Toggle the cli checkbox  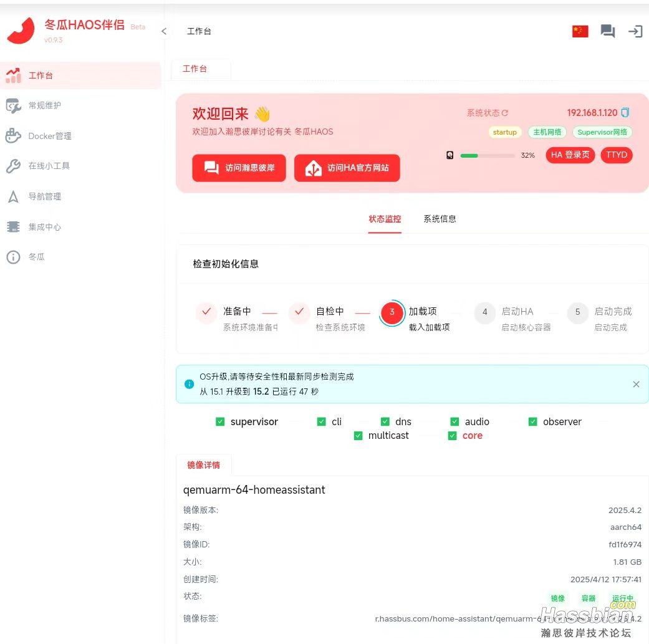321,421
